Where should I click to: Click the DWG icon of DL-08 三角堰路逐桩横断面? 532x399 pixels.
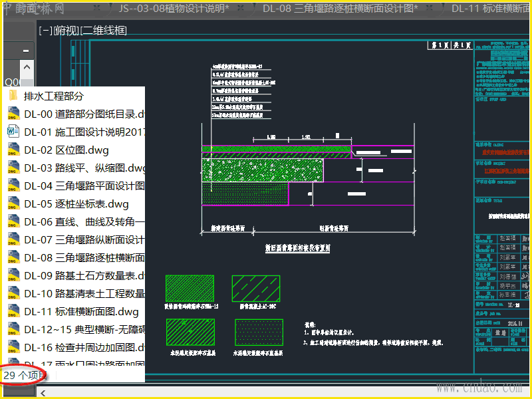click(13, 257)
